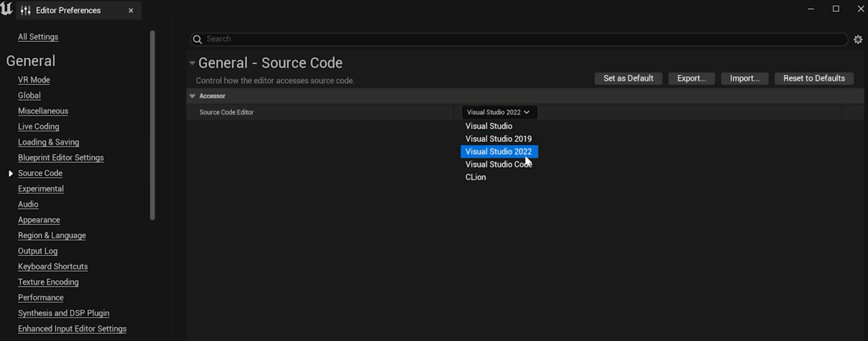Image resolution: width=868 pixels, height=341 pixels.
Task: Open Miscellaneous settings
Action: coord(43,111)
